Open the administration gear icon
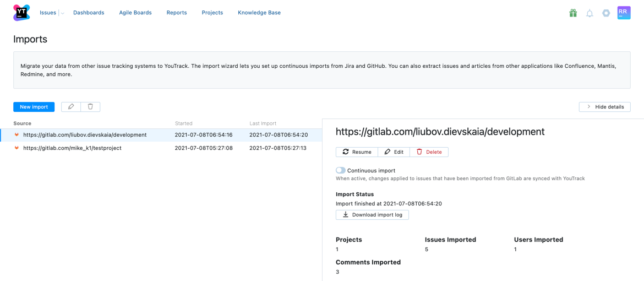 [x=606, y=13]
